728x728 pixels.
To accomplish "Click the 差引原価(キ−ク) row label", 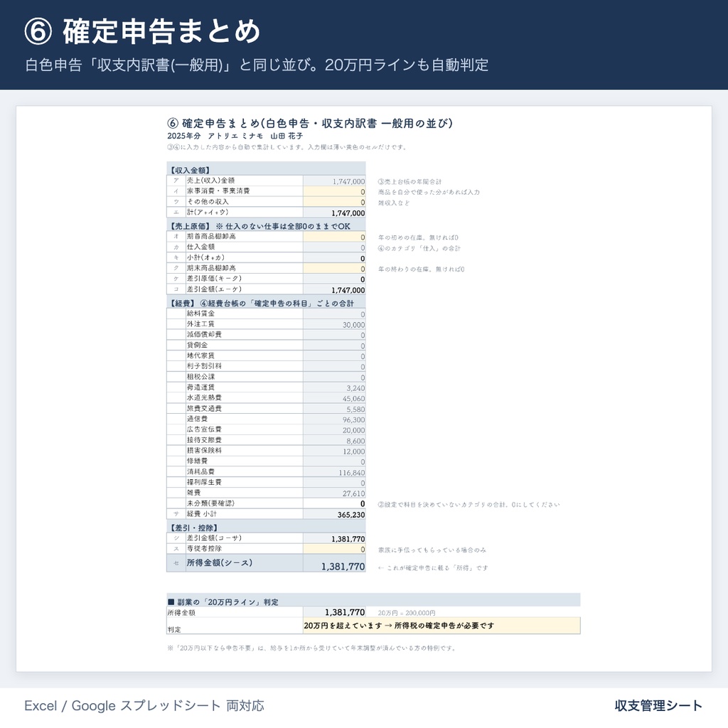I will pos(214,279).
